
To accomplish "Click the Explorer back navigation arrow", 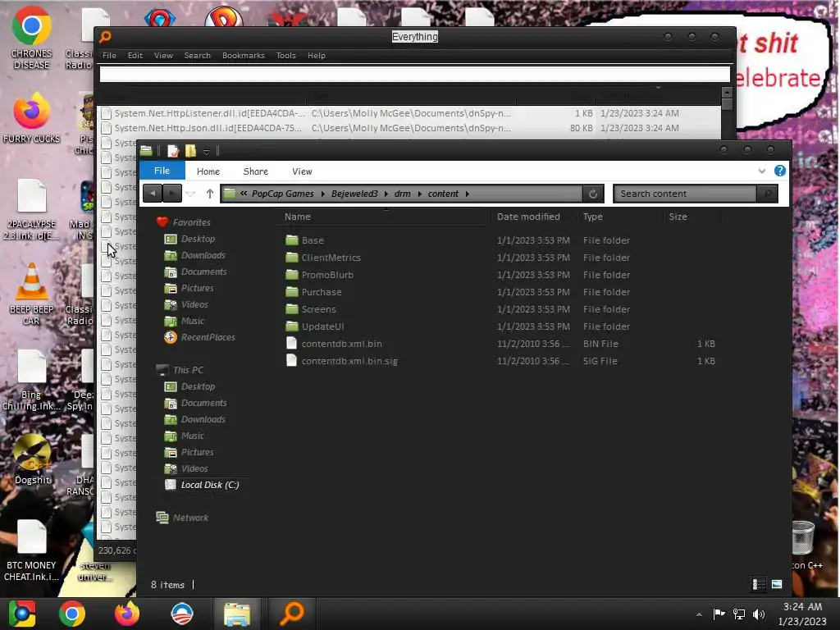I will pyautogui.click(x=153, y=194).
